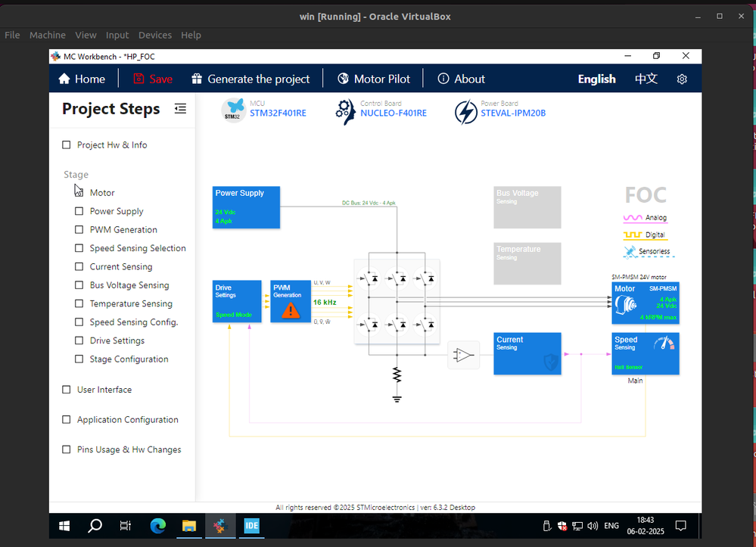Screen dimensions: 756x547
Task: Go to the Home page icon
Action: (x=64, y=79)
